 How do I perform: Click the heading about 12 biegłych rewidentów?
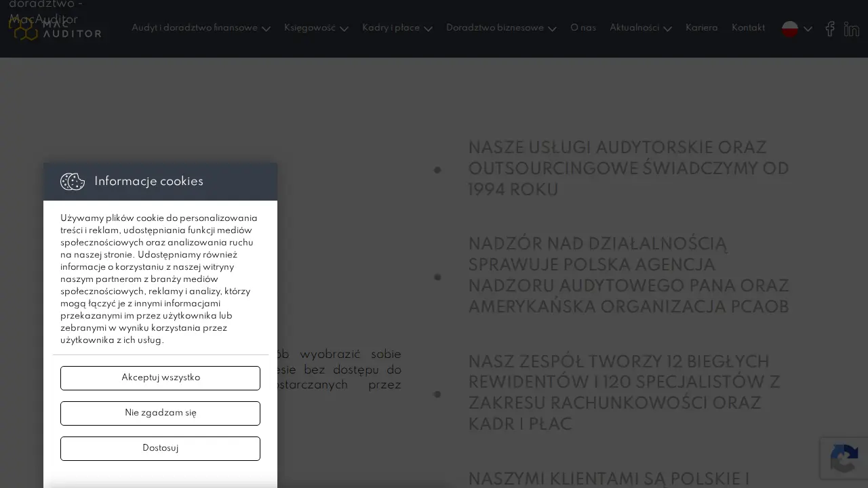click(x=624, y=393)
